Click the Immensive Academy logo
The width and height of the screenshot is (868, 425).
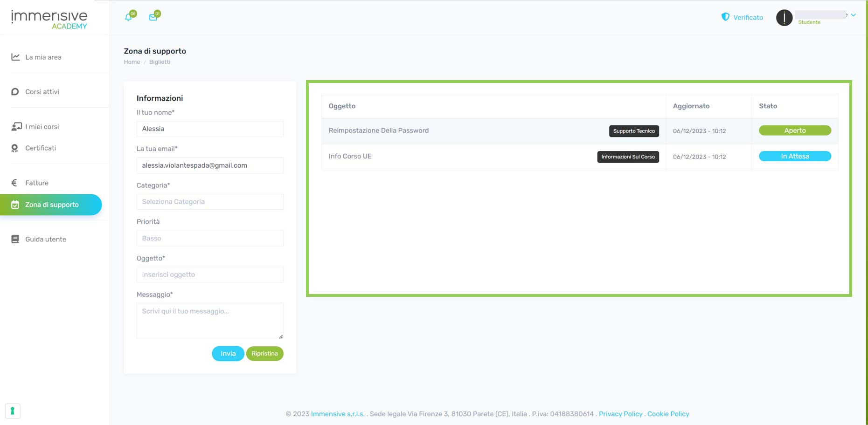pos(49,20)
